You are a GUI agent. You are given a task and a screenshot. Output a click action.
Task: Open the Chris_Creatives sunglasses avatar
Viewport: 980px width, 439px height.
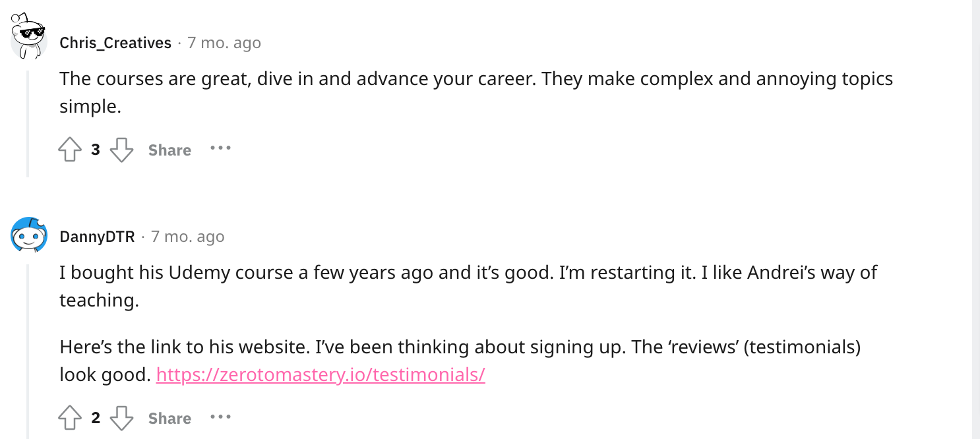tap(28, 36)
